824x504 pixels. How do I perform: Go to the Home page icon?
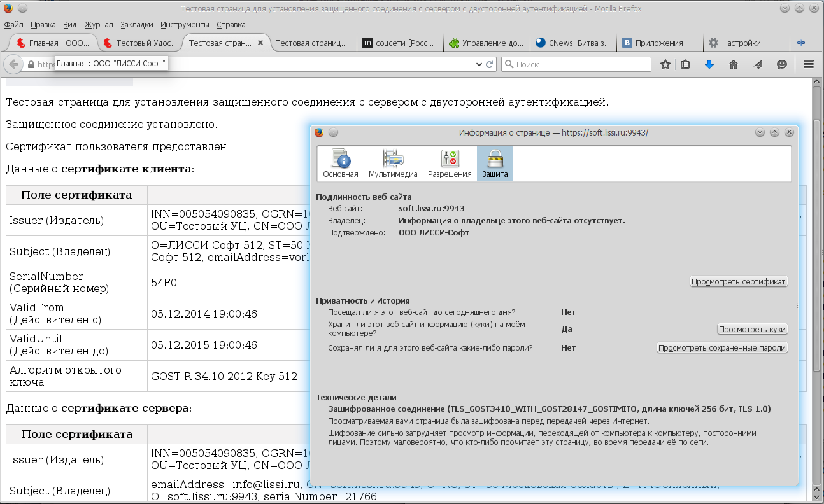[x=733, y=64]
